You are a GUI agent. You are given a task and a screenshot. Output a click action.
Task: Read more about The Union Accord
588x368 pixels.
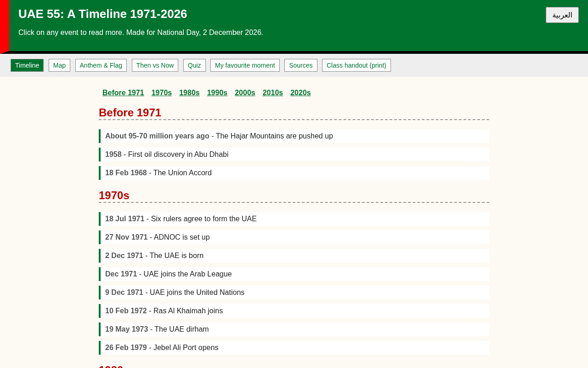pyautogui.click(x=294, y=173)
